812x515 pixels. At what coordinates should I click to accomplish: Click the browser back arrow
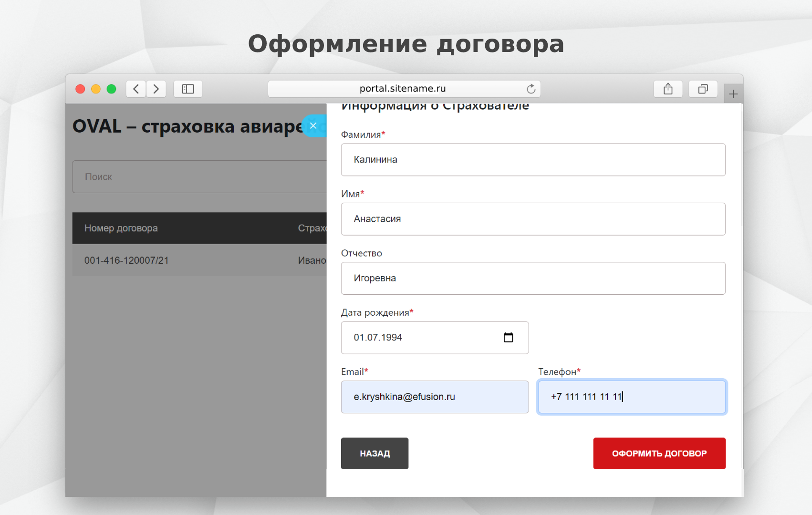click(136, 89)
